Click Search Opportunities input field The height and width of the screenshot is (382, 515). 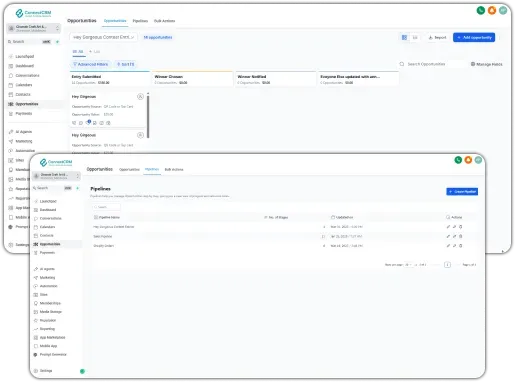pyautogui.click(x=432, y=64)
